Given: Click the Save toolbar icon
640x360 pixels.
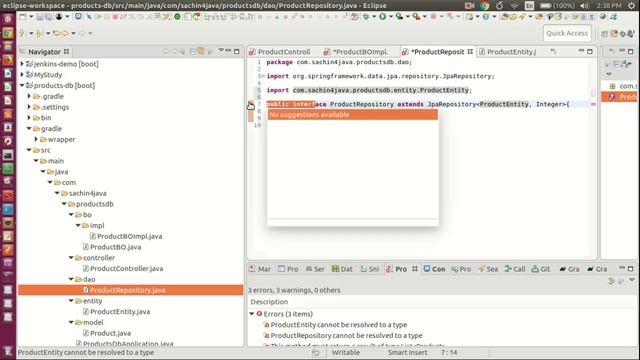Looking at the screenshot, I should point(40,17).
